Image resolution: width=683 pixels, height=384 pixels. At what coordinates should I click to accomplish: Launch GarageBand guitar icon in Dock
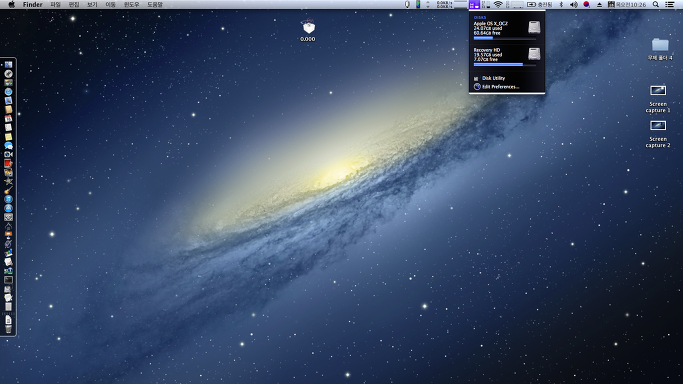[x=8, y=190]
